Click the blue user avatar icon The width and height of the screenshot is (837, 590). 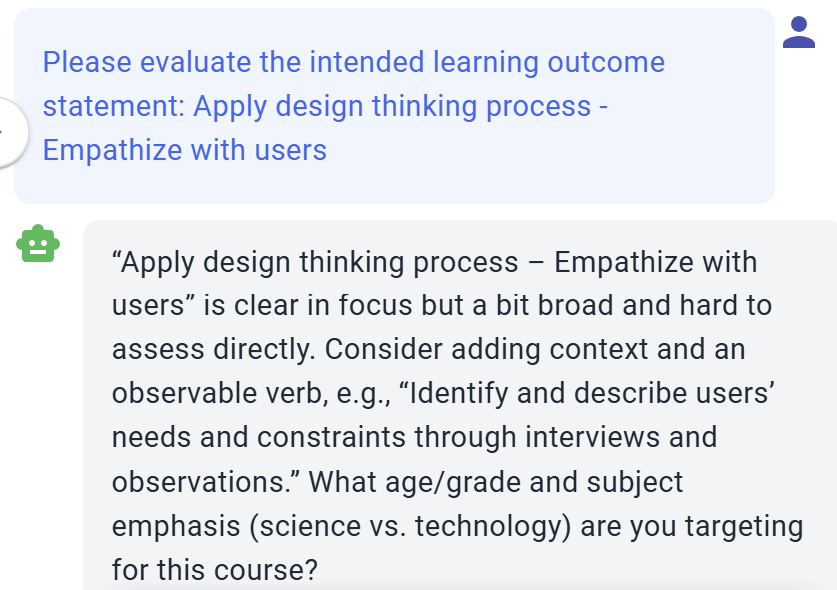799,32
